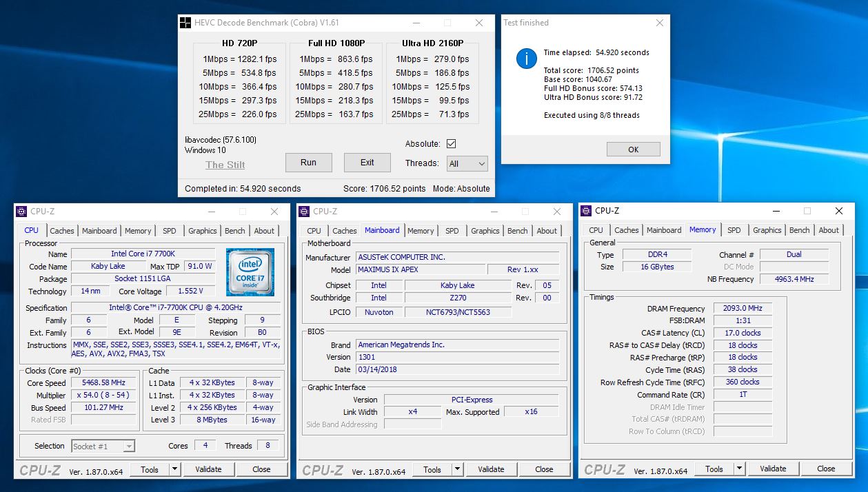Click the CPU-Z app icon in Mainboard window
This screenshot has height=492, width=868.
304,212
